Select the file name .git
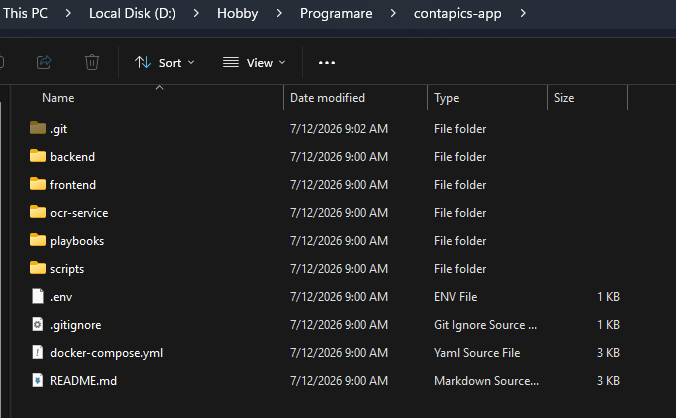This screenshot has width=676, height=418. [x=59, y=129]
